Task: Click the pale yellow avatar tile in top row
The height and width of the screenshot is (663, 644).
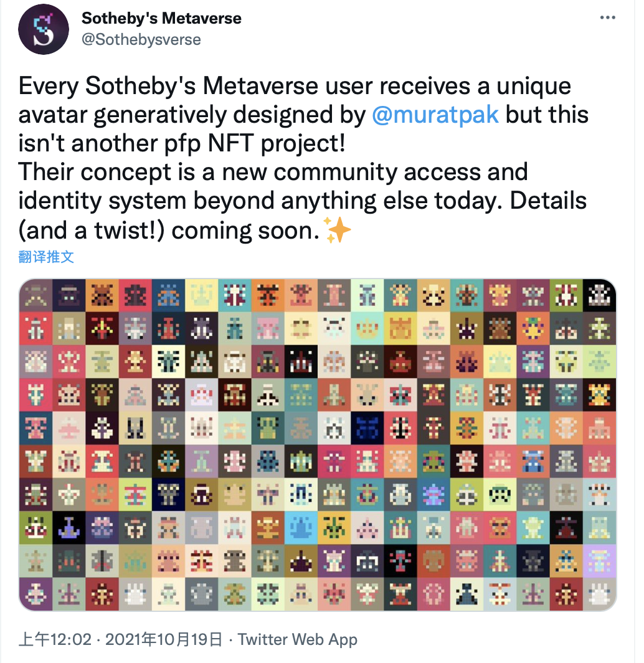Action: (202, 295)
